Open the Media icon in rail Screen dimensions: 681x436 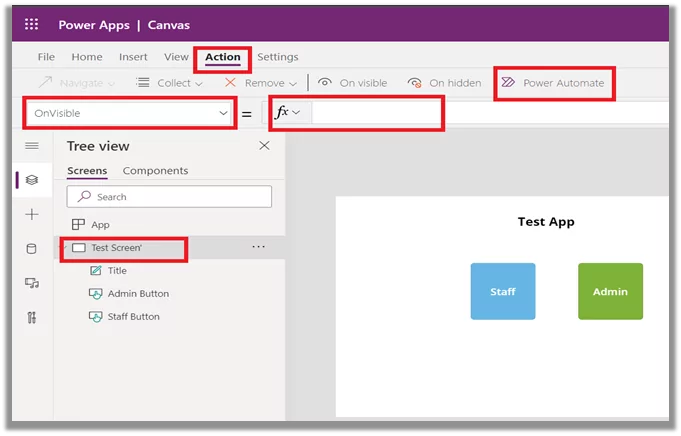[x=32, y=283]
